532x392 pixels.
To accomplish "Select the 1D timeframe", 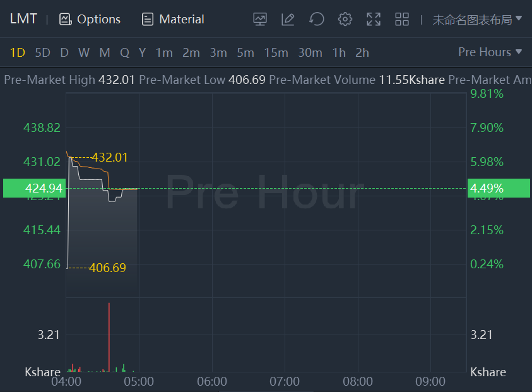I will [x=18, y=52].
